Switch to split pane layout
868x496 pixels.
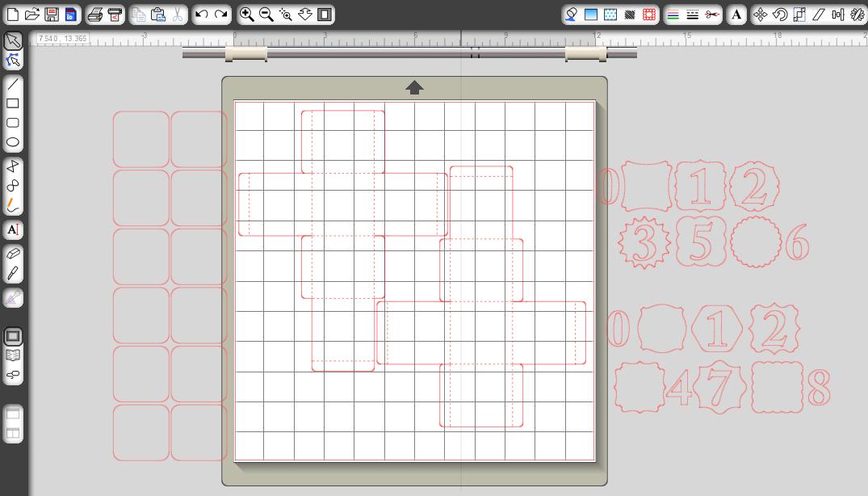13,433
